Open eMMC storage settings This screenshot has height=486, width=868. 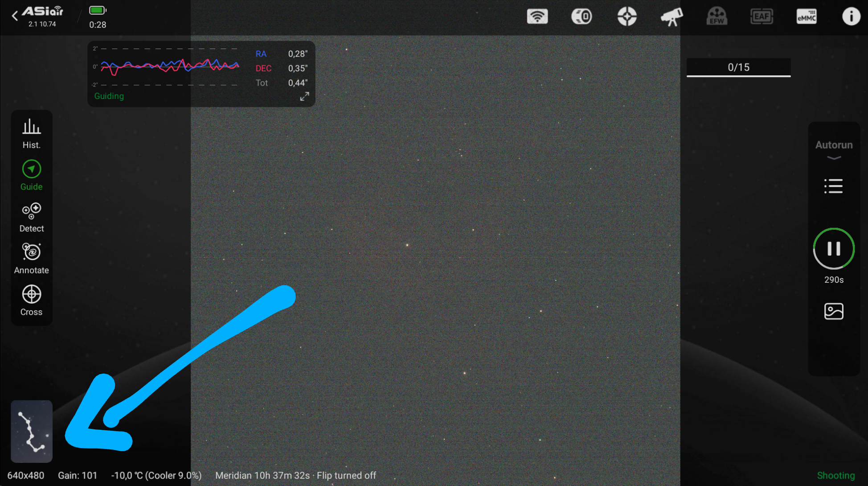click(807, 17)
